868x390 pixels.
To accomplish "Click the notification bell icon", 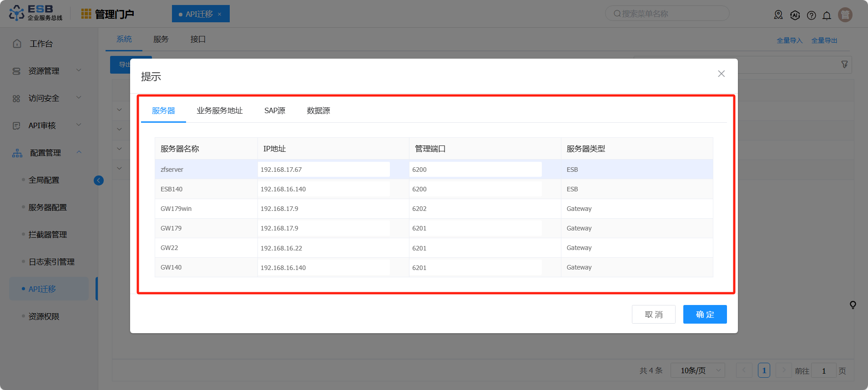I will click(827, 15).
